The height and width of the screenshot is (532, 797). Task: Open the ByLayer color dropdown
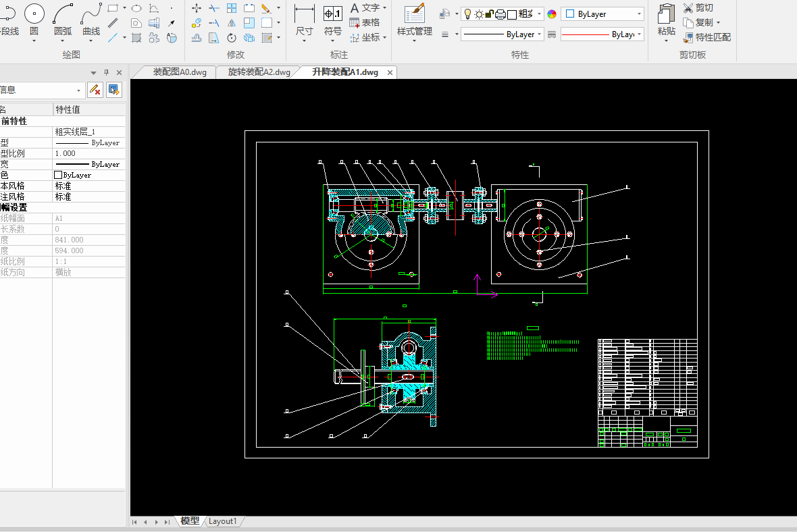(x=639, y=14)
